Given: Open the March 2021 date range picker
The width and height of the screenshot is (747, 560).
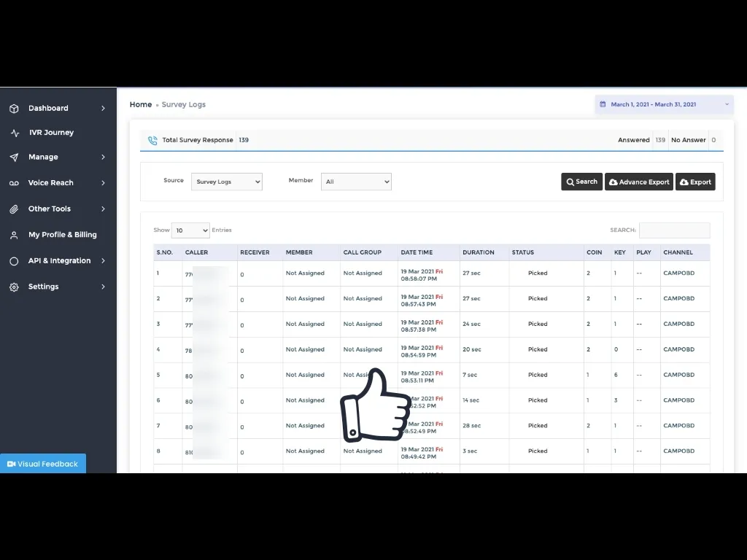Looking at the screenshot, I should pyautogui.click(x=664, y=104).
